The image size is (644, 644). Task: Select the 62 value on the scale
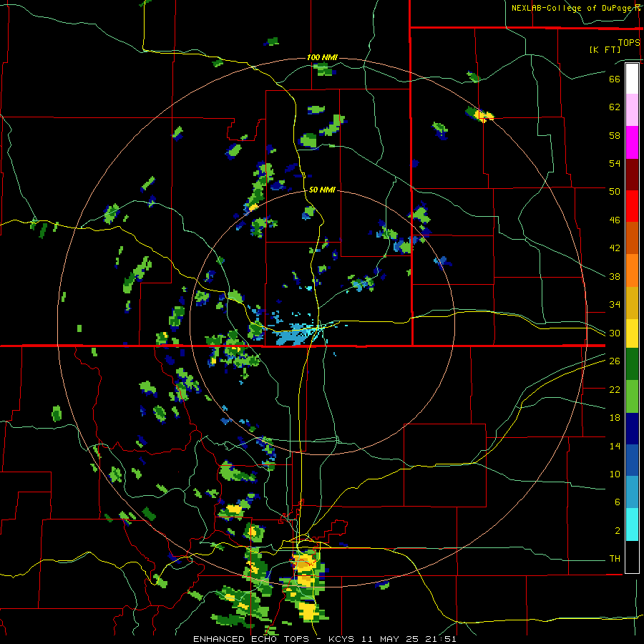[x=615, y=107]
